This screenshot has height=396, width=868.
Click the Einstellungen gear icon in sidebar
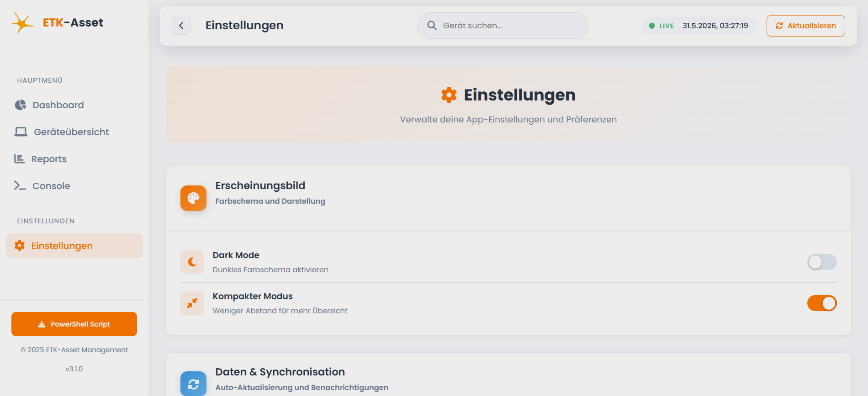coord(20,246)
